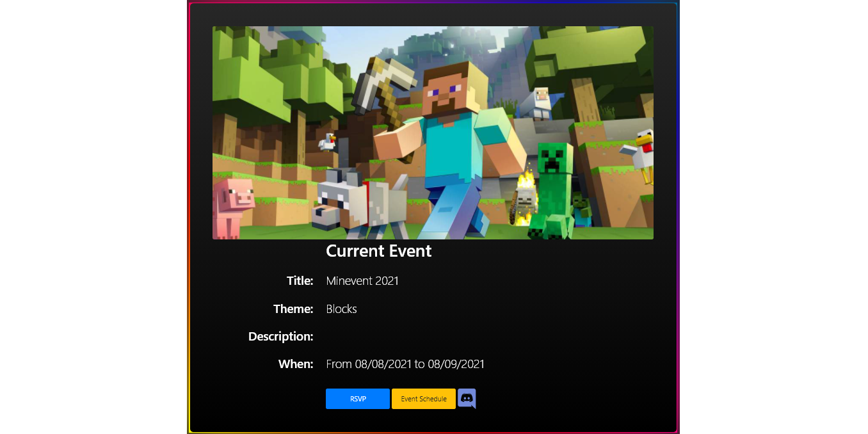Click the blue RSVP button
868x434 pixels.
click(358, 399)
